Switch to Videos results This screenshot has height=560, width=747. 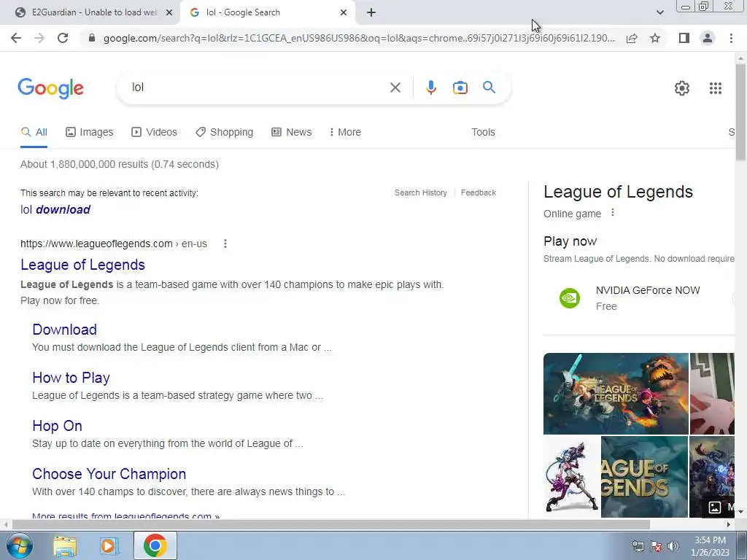(x=154, y=133)
